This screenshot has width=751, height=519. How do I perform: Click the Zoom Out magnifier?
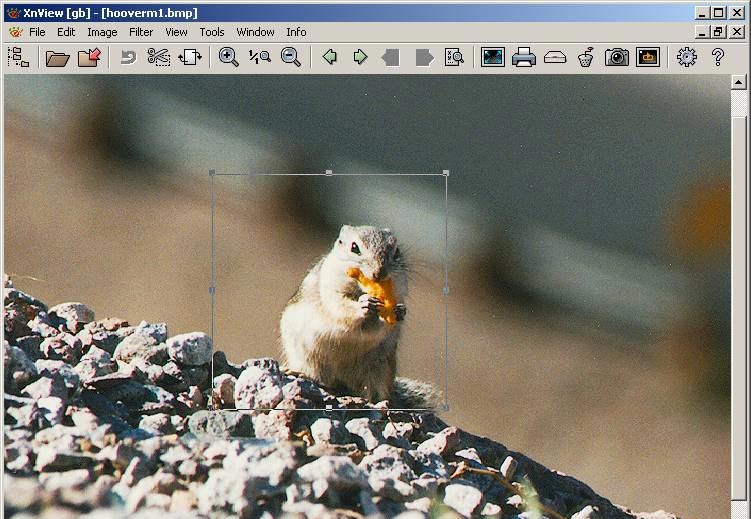(x=291, y=57)
